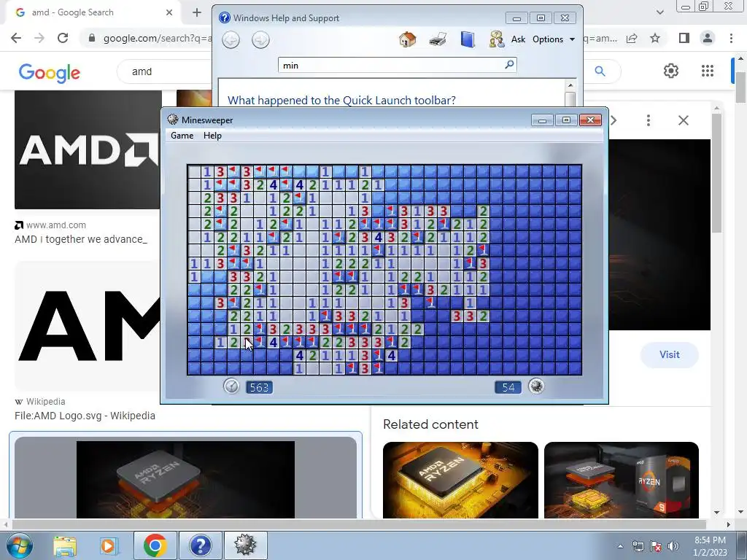The height and width of the screenshot is (560, 747).
Task: Open 'File:AMD Logo.svg - Wikipedia' result
Action: point(85,416)
